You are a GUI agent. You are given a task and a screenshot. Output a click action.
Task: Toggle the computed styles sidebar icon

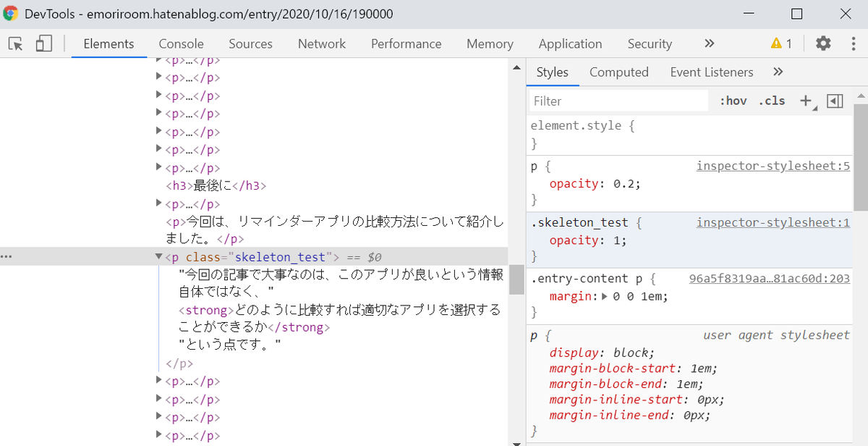click(x=835, y=101)
